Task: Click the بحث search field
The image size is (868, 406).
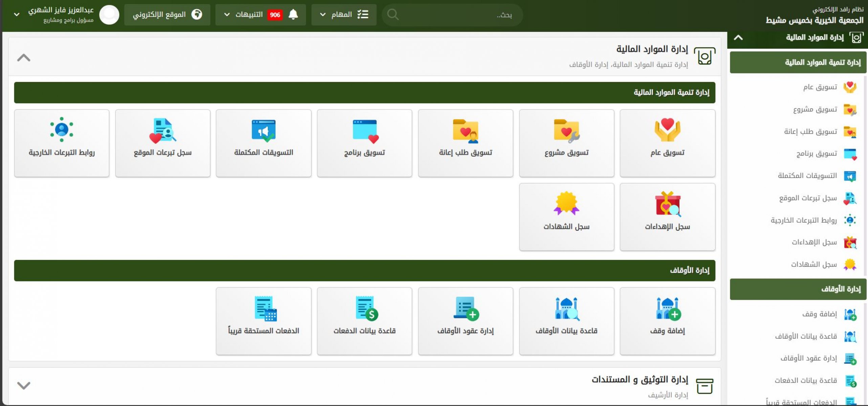Action: (x=454, y=15)
